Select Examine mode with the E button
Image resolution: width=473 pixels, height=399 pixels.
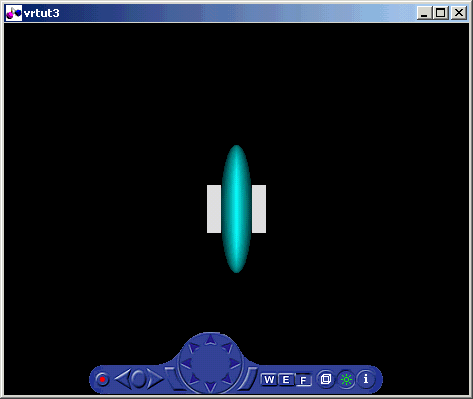tap(286, 379)
